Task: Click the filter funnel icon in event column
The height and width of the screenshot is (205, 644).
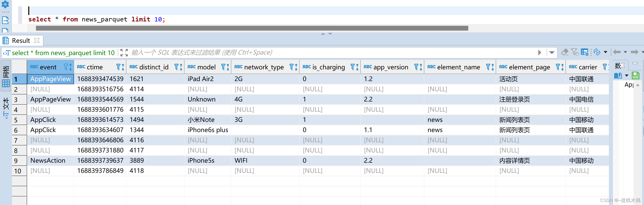Action: 66,67
